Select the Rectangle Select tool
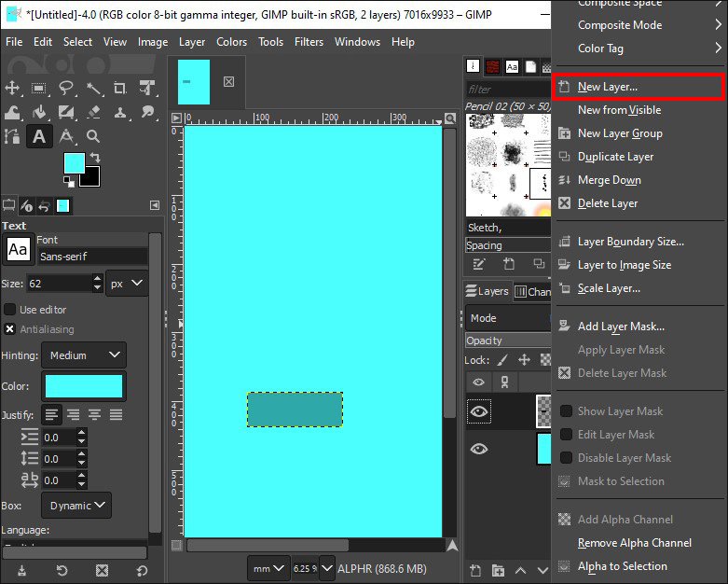The width and height of the screenshot is (728, 584). coord(39,88)
